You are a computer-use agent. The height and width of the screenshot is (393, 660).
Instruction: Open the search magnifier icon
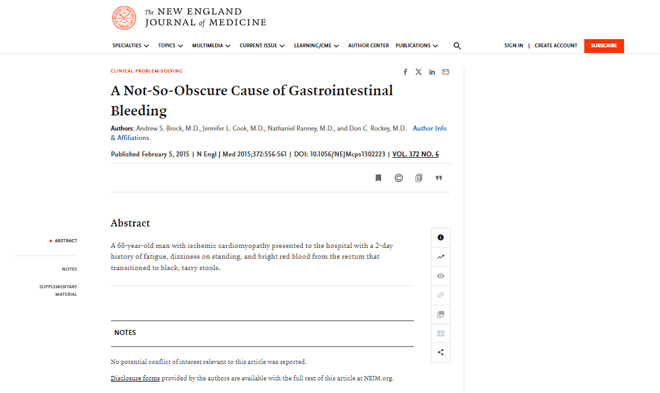[x=457, y=46]
